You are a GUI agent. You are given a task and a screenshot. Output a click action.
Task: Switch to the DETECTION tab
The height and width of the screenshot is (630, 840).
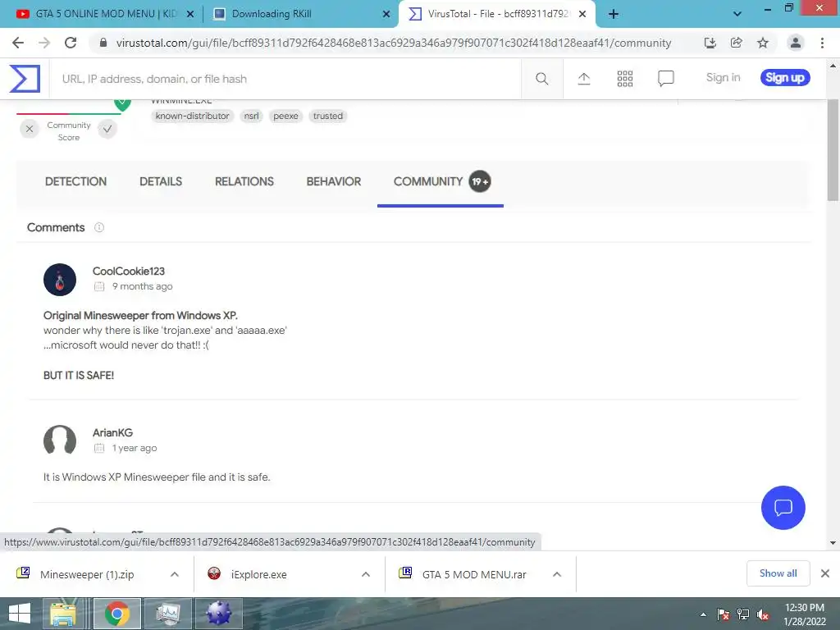[x=75, y=181]
